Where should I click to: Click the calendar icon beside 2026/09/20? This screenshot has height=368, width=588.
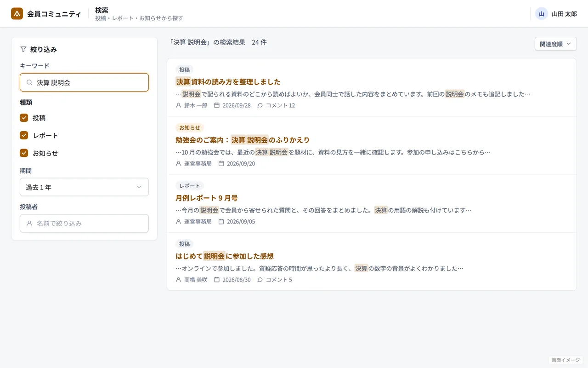[221, 163]
